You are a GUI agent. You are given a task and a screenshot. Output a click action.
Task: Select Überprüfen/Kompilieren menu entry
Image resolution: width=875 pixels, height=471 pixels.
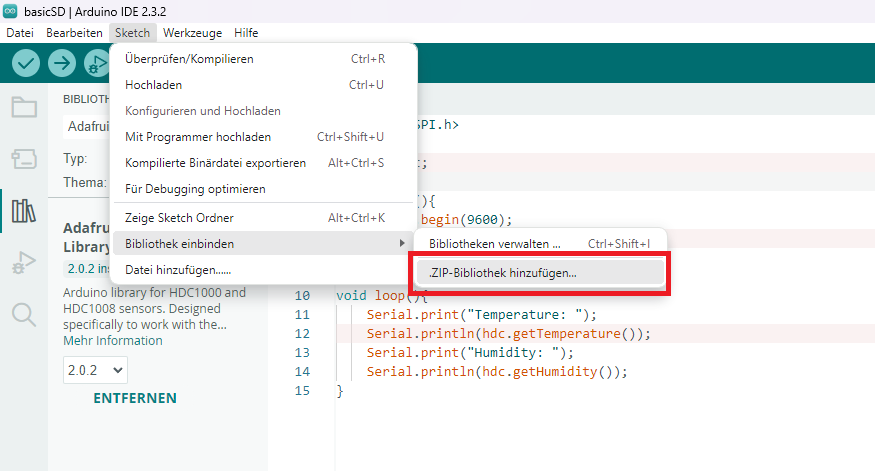click(189, 59)
